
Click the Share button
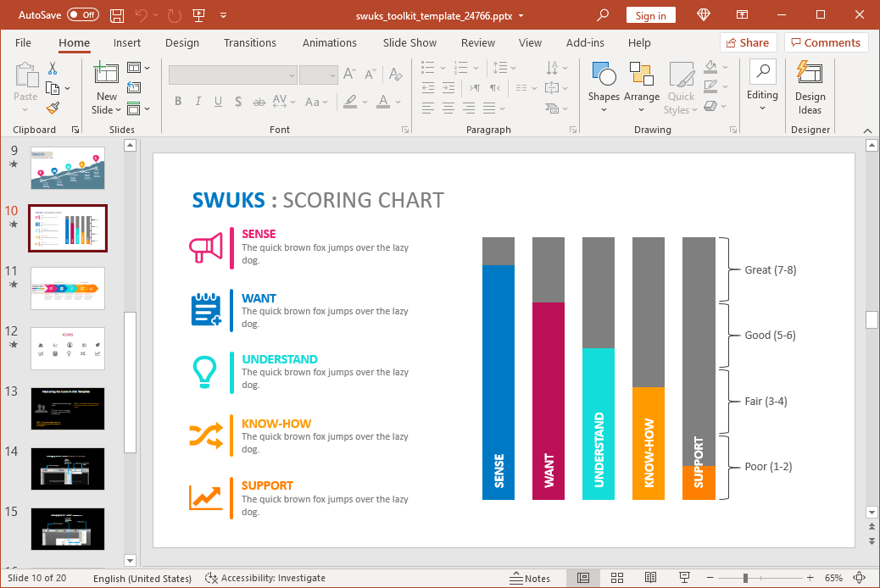[x=748, y=42]
